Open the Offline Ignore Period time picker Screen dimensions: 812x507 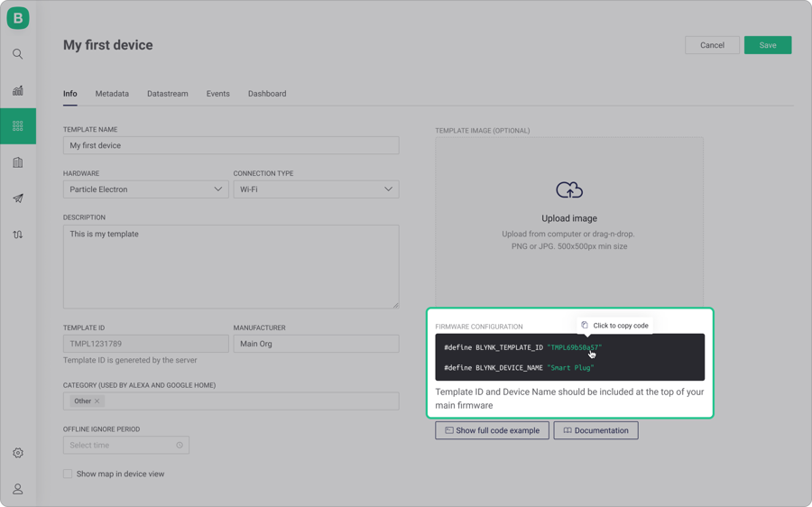pyautogui.click(x=125, y=445)
